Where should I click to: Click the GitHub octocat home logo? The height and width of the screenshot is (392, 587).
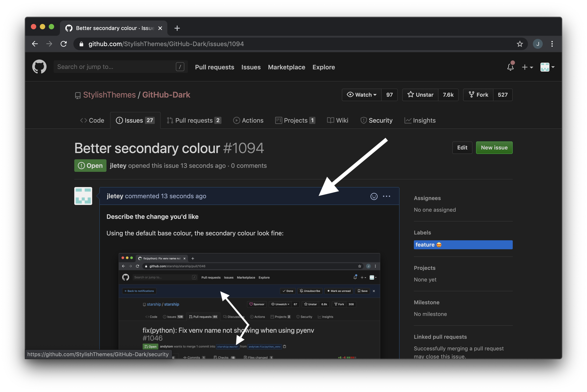pos(39,67)
